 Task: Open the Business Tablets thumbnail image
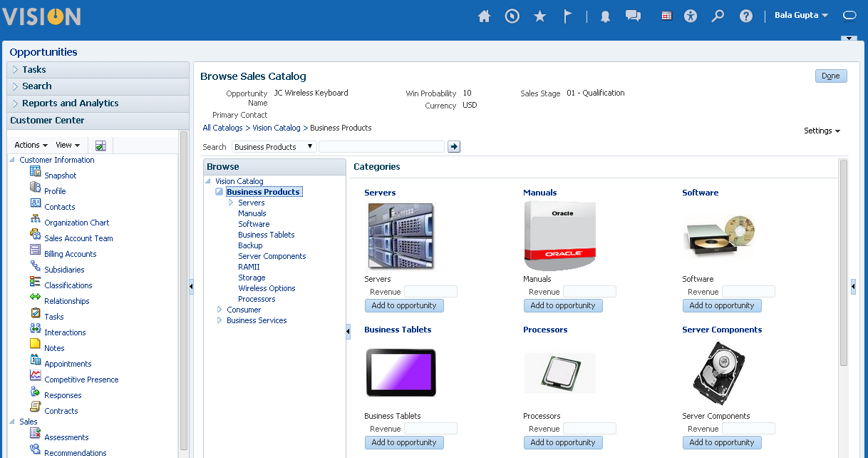(x=401, y=372)
